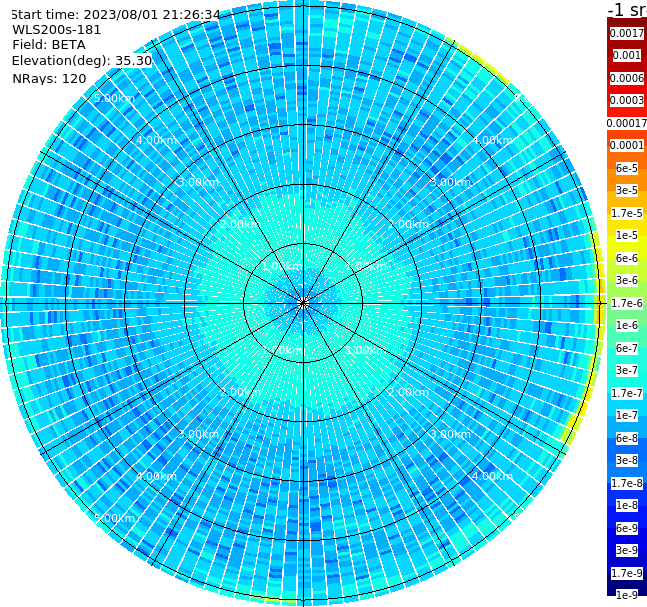Click the sr-1 unit title above colorbar
The height and width of the screenshot is (607, 647).
point(627,9)
